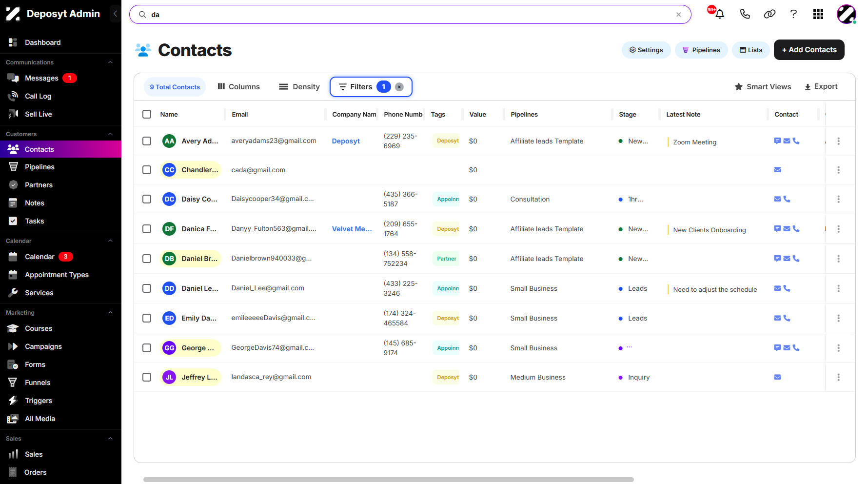Image resolution: width=868 pixels, height=484 pixels.
Task: Click the Add Contacts button
Action: (809, 50)
